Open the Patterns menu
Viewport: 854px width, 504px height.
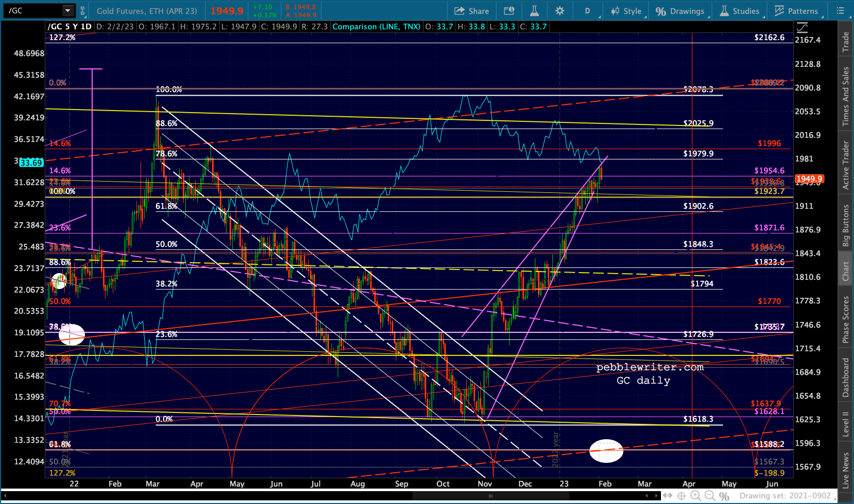[796, 11]
